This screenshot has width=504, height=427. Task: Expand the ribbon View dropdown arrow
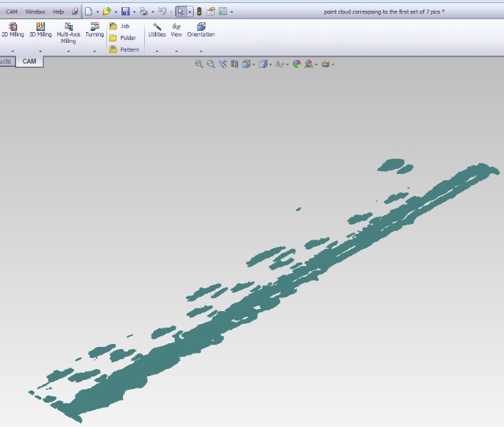point(176,51)
